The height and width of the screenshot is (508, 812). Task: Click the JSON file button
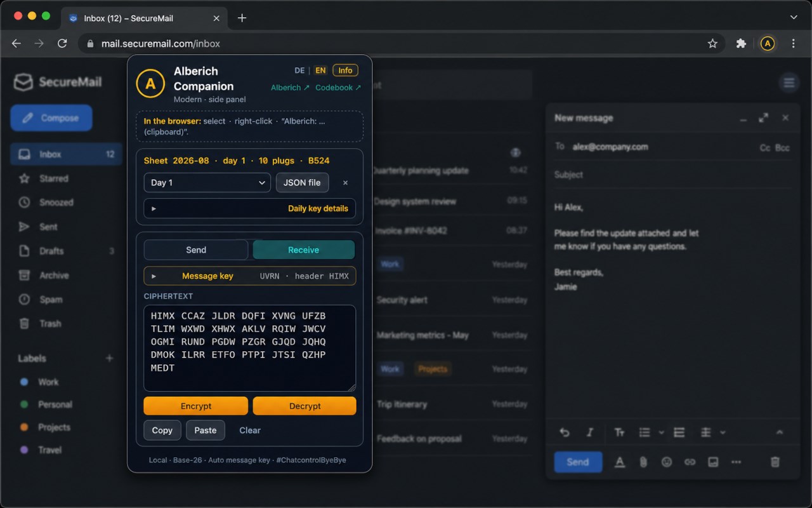302,183
